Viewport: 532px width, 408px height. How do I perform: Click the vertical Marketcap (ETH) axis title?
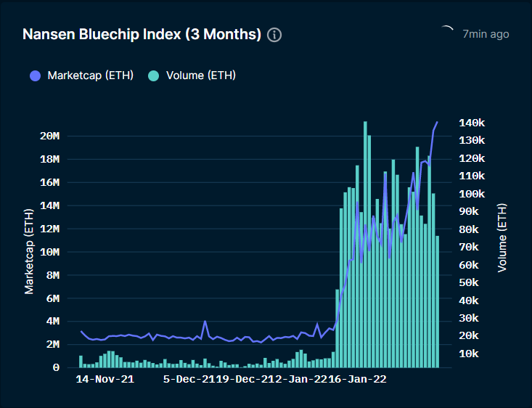pos(29,251)
